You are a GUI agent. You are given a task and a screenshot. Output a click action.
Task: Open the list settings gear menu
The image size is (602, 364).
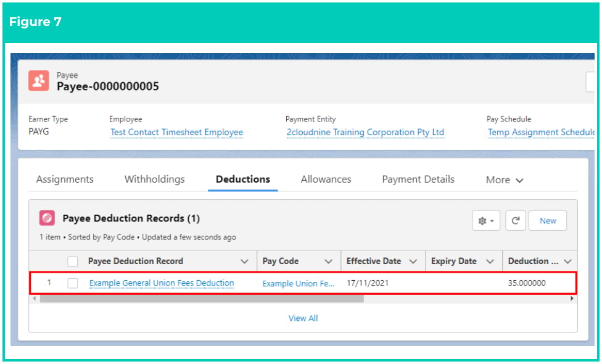[485, 221]
